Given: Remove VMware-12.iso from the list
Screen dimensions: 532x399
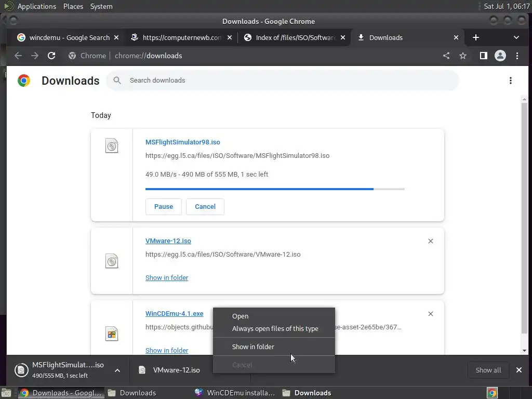Looking at the screenshot, I should 431,241.
